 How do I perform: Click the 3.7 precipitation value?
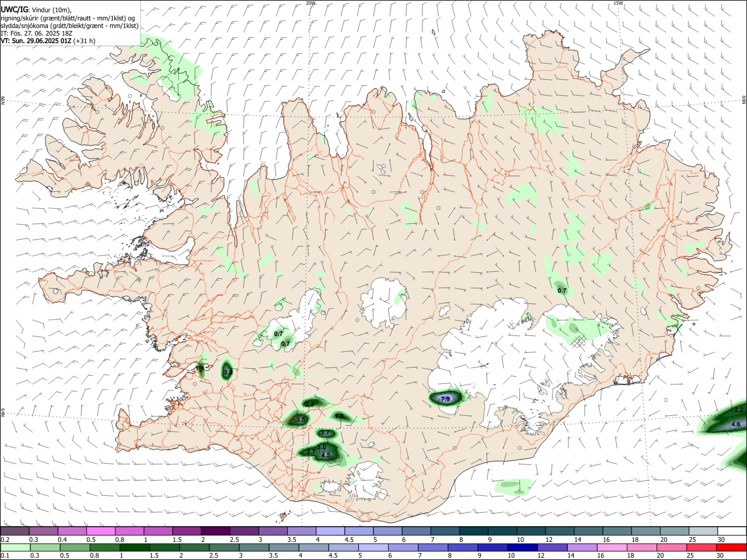click(325, 433)
